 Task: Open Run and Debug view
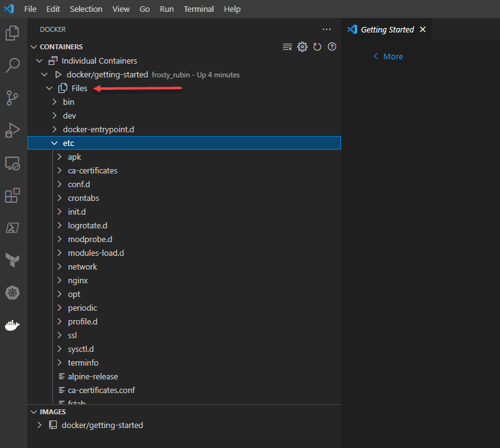pos(12,130)
